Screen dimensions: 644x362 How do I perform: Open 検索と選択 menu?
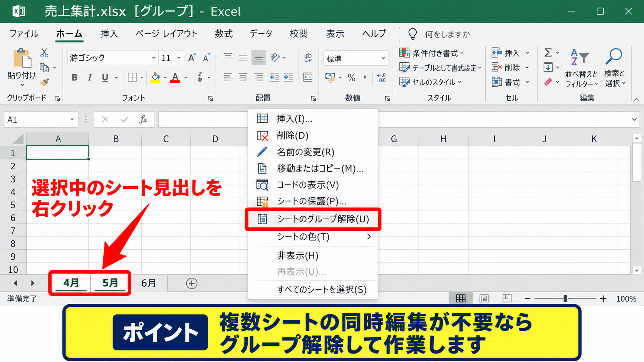click(x=614, y=68)
